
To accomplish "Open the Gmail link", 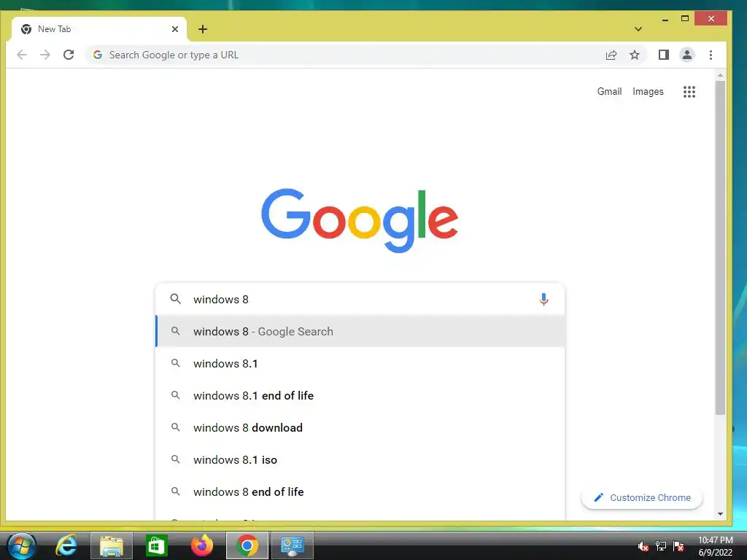I will click(x=609, y=91).
